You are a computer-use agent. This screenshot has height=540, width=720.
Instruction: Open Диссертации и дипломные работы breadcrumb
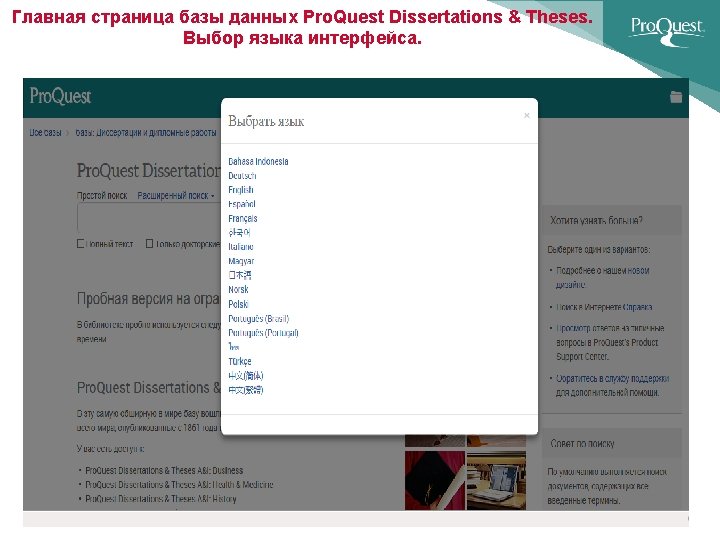click(x=146, y=132)
